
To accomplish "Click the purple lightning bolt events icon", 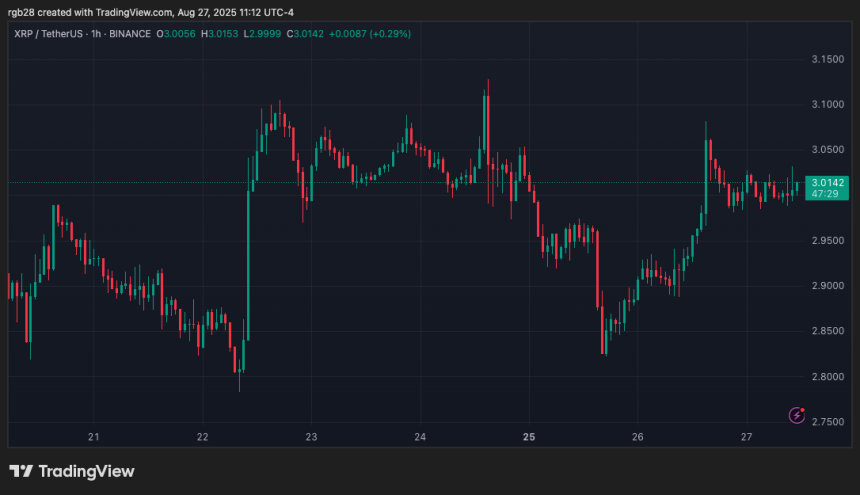I will coord(797,414).
